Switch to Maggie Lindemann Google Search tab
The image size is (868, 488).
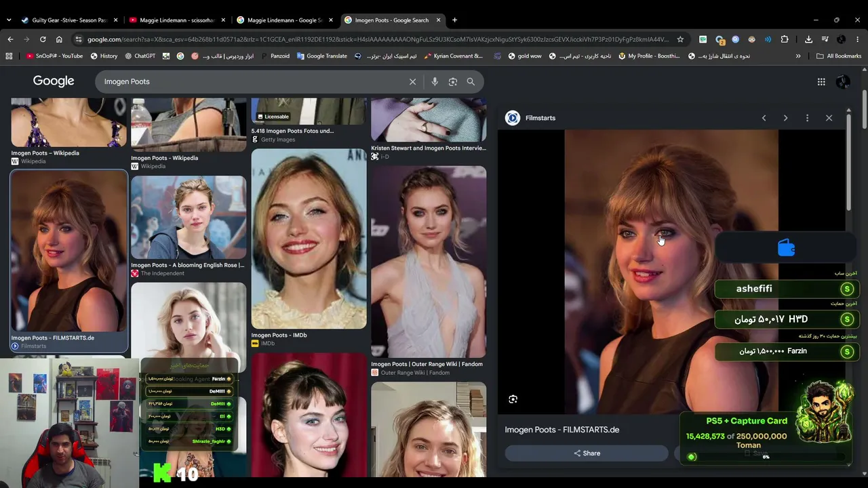[284, 20]
